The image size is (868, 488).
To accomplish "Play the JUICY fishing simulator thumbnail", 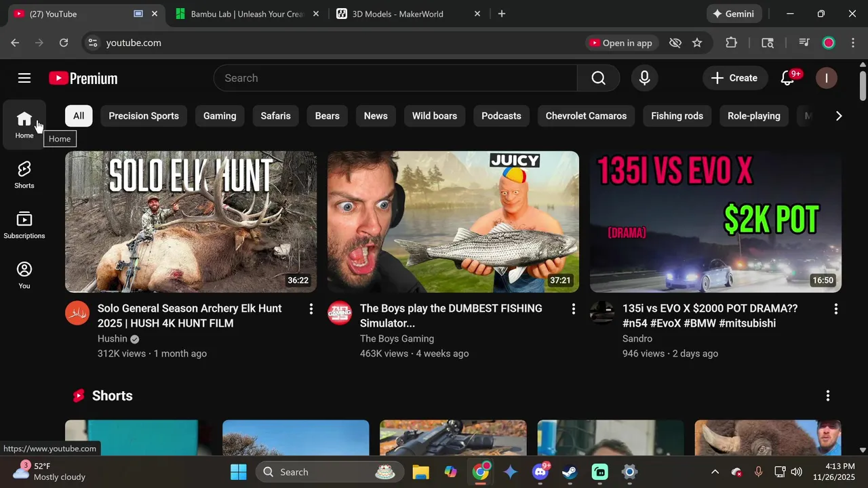I will [453, 222].
